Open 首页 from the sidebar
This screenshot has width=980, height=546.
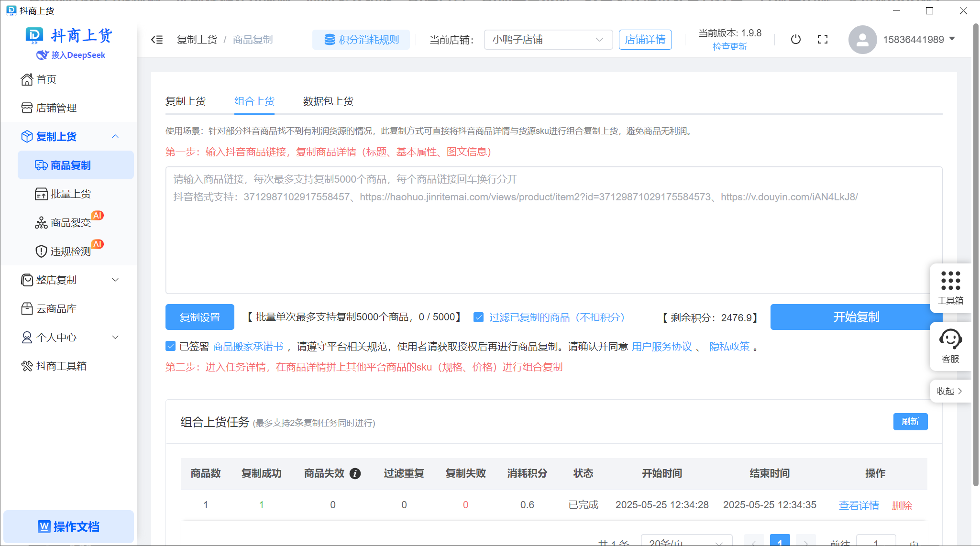pos(47,79)
